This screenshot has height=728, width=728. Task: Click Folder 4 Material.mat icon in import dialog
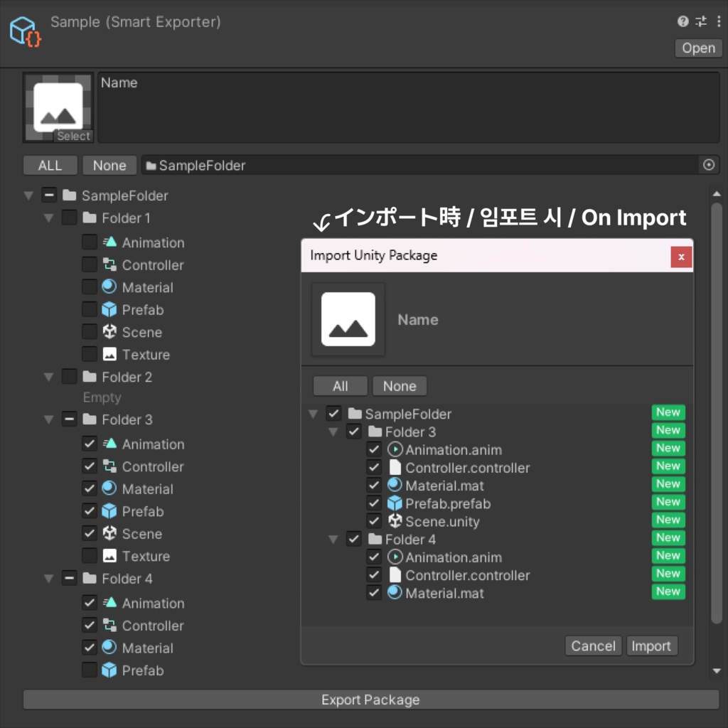click(395, 592)
